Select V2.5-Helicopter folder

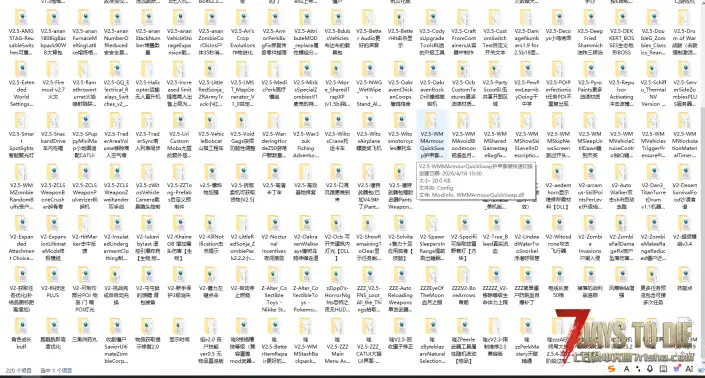pos(148,81)
